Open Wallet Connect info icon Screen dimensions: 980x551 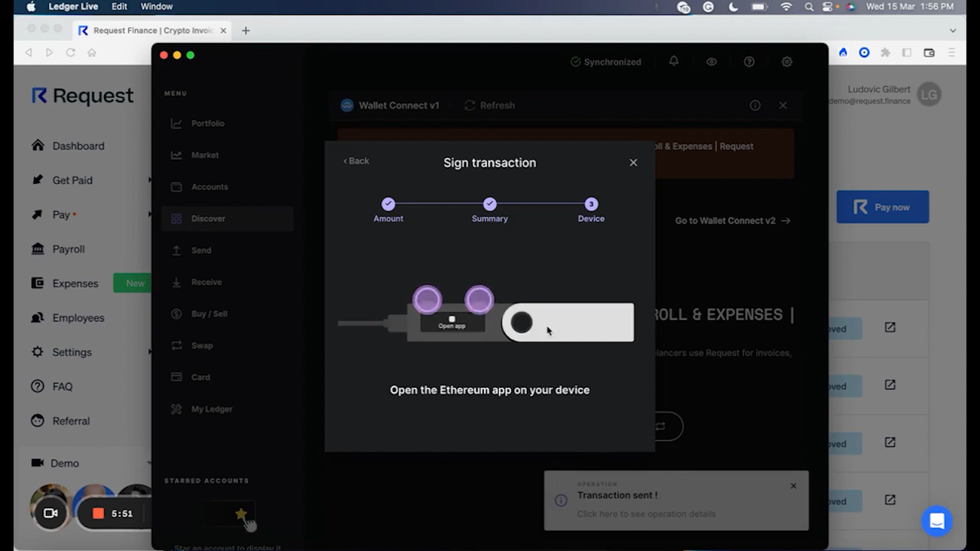[755, 105]
